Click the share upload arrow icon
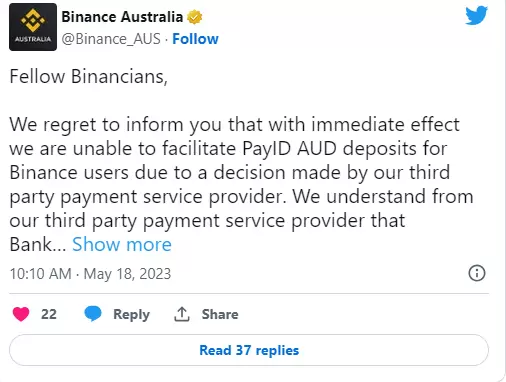 point(182,314)
